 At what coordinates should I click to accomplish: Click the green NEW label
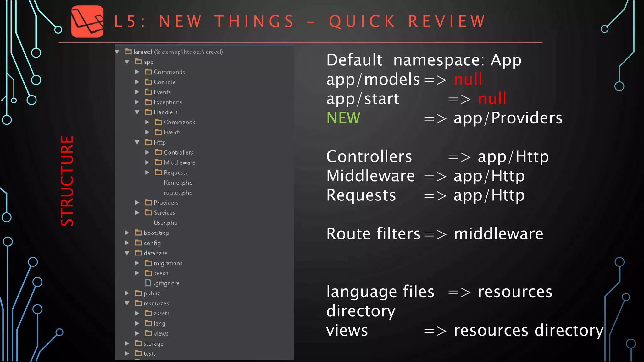[343, 118]
